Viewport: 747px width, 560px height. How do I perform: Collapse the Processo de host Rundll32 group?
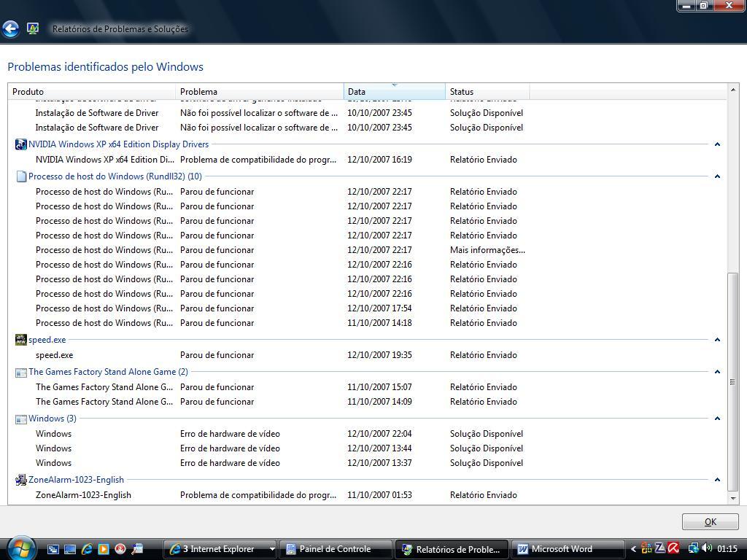[717, 176]
